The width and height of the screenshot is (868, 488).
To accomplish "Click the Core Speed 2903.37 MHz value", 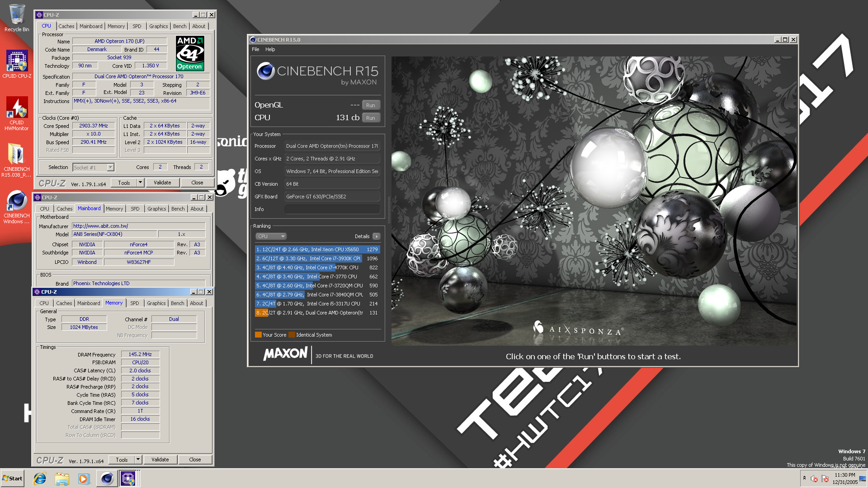I will point(94,126).
